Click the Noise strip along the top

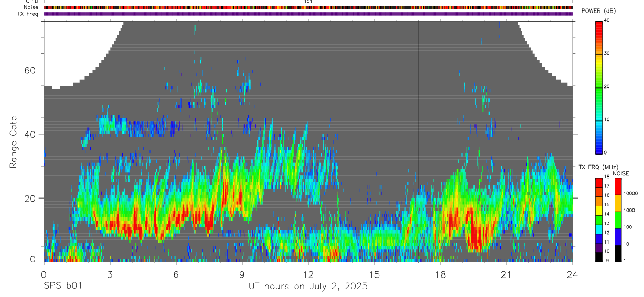(x=308, y=8)
